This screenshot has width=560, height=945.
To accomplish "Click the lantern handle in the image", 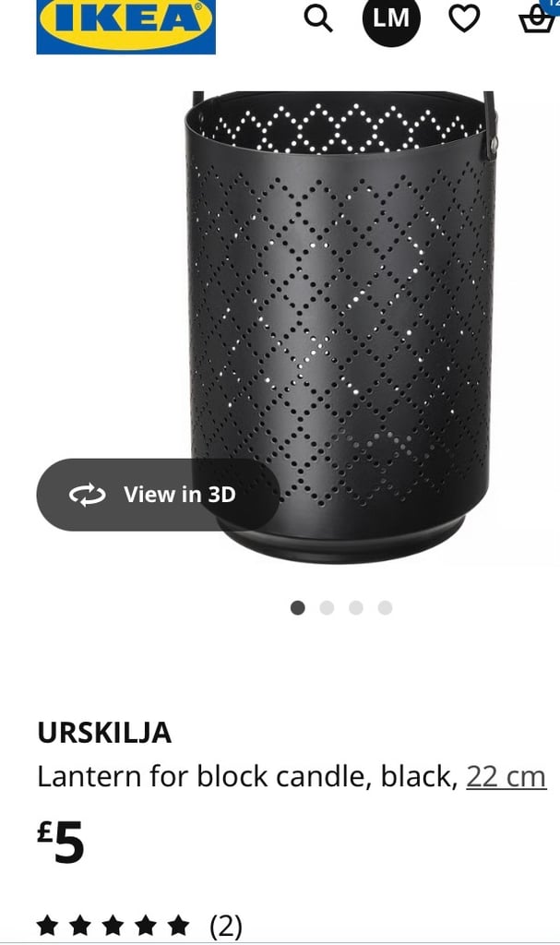I will click(x=490, y=125).
